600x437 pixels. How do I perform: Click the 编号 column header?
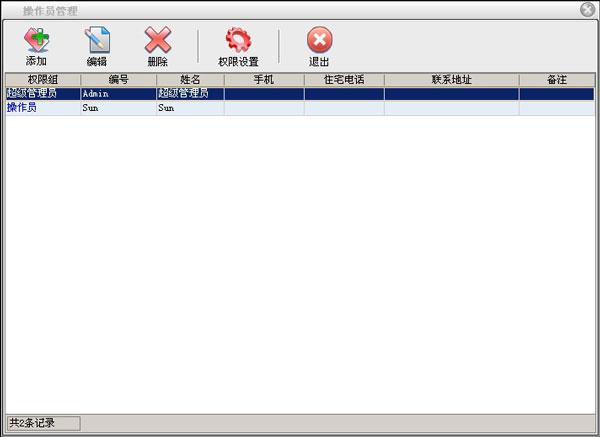point(118,79)
